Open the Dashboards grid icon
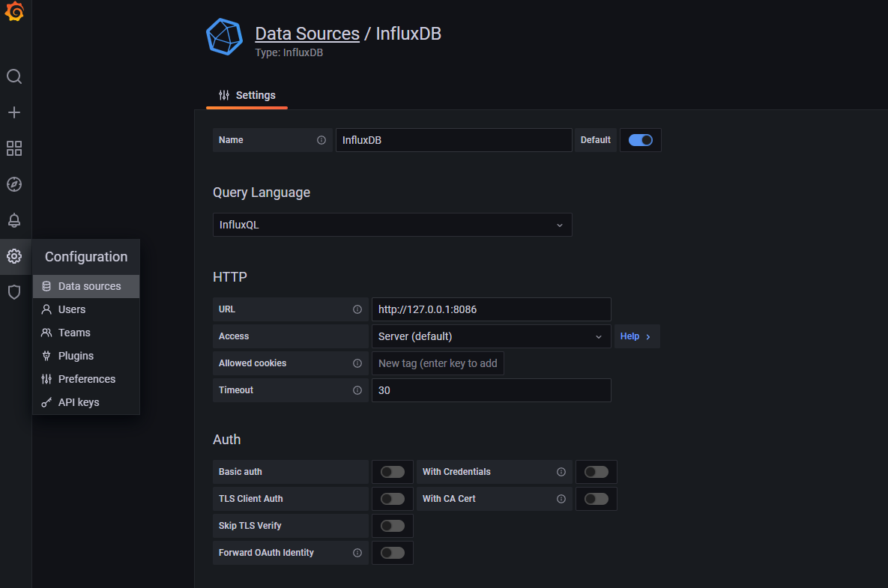This screenshot has width=888, height=588. click(x=14, y=148)
